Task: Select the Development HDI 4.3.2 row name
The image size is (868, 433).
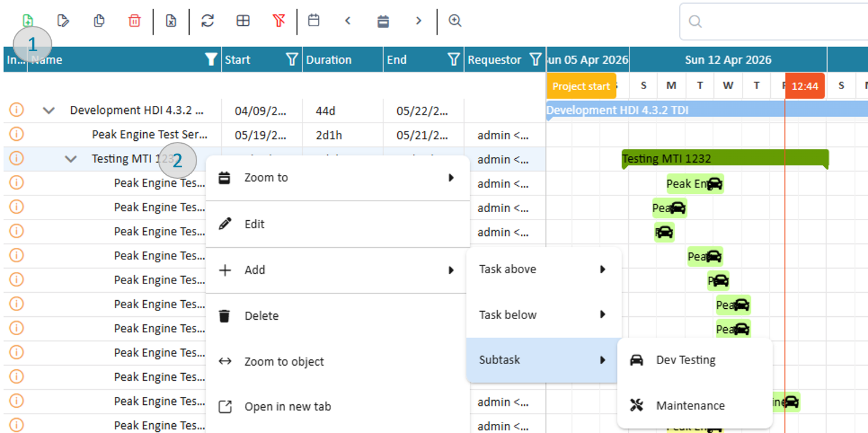Action: click(137, 110)
